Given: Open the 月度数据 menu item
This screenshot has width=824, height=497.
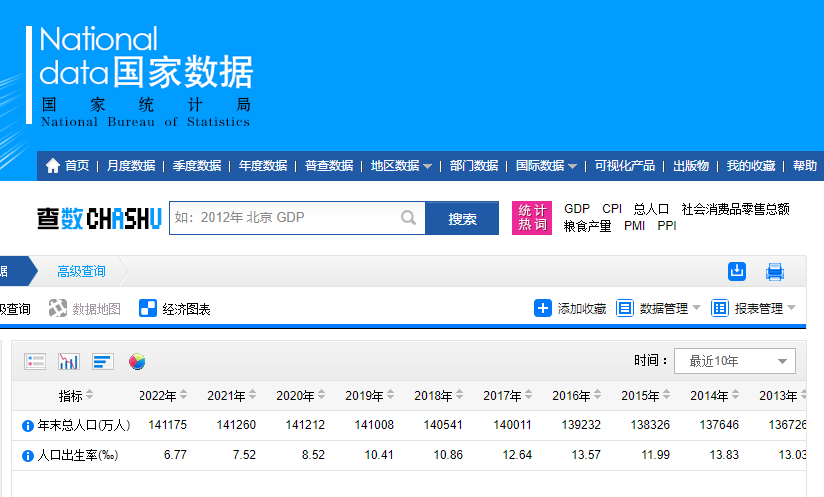Looking at the screenshot, I should [131, 166].
